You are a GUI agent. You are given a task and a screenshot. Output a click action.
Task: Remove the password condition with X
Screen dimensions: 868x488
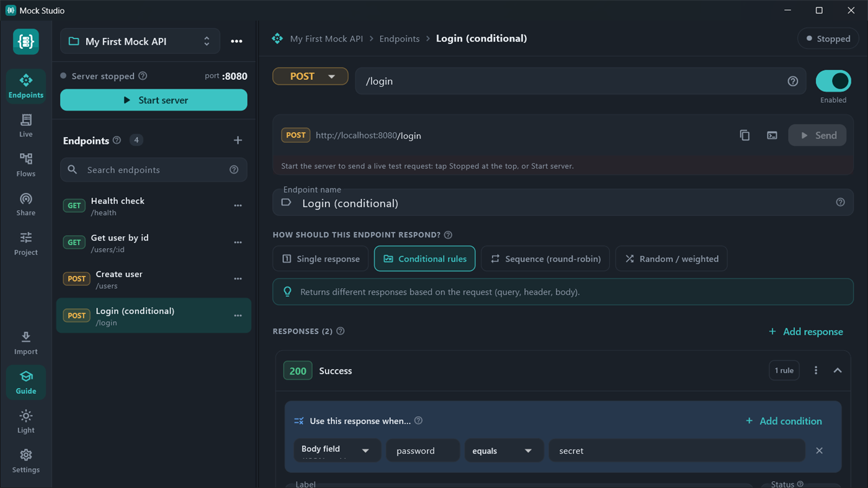819,451
